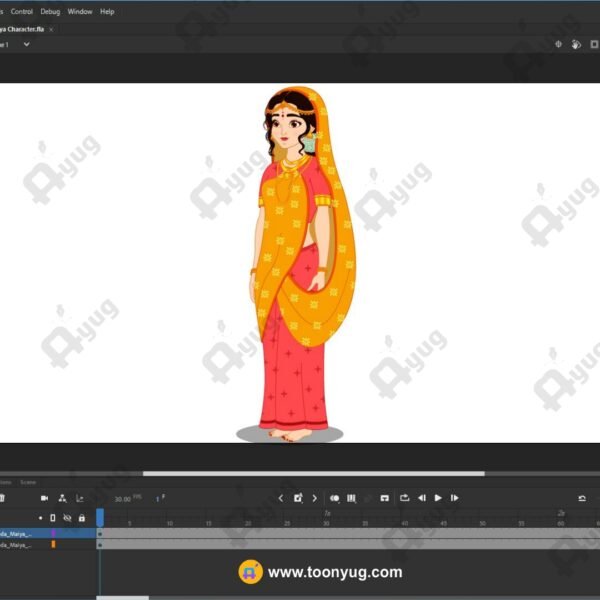This screenshot has width=600, height=600.
Task: Click the purple outline swatch of top layer
Action: (54, 533)
